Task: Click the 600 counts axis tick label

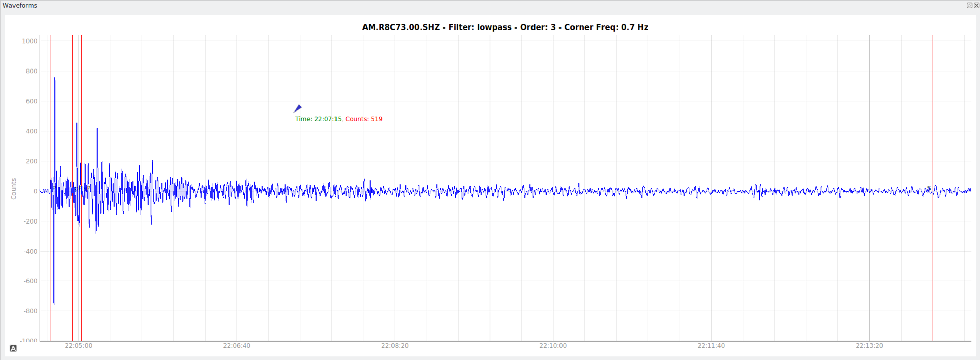Action: 32,101
